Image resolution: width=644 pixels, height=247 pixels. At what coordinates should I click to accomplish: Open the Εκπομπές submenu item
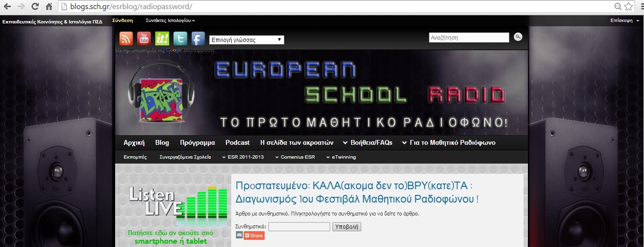pos(135,157)
